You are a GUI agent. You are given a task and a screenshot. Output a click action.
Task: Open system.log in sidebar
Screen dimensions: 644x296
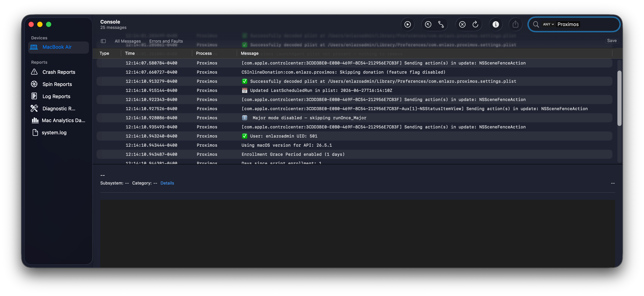coord(59,132)
